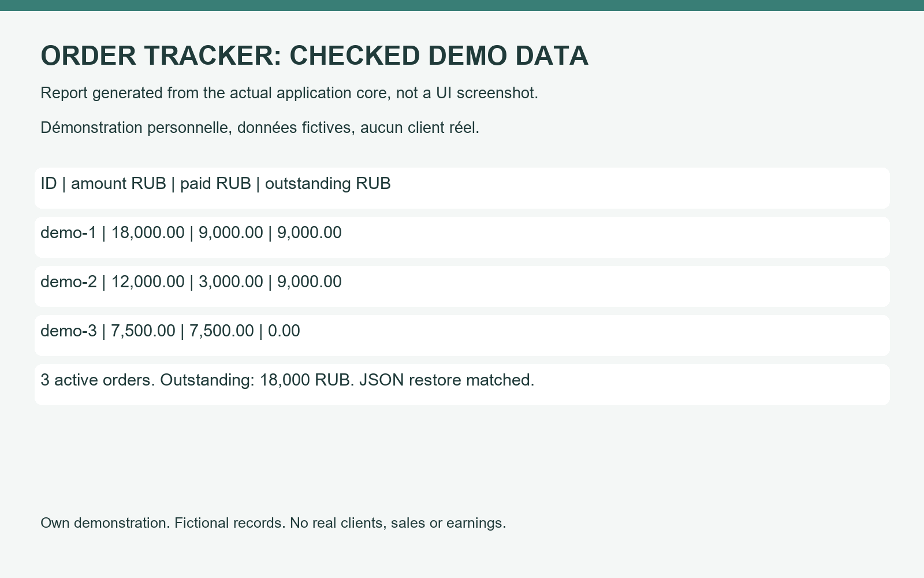Click the demo-3 order row
Screen dimensions: 924x578
coord(462,335)
